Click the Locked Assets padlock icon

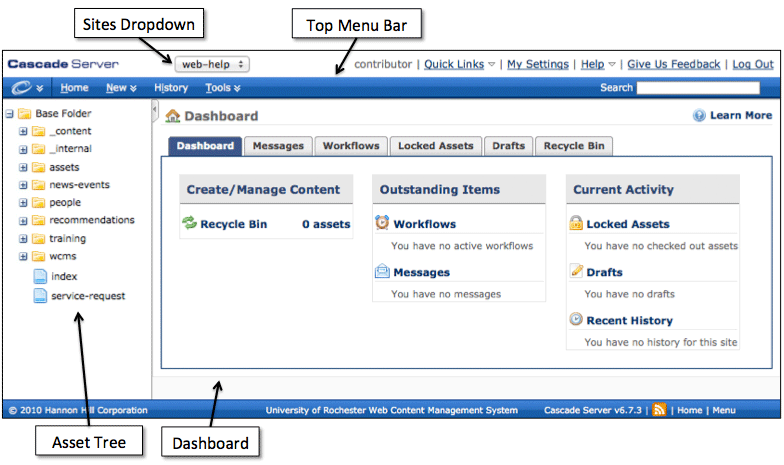pyautogui.click(x=576, y=222)
